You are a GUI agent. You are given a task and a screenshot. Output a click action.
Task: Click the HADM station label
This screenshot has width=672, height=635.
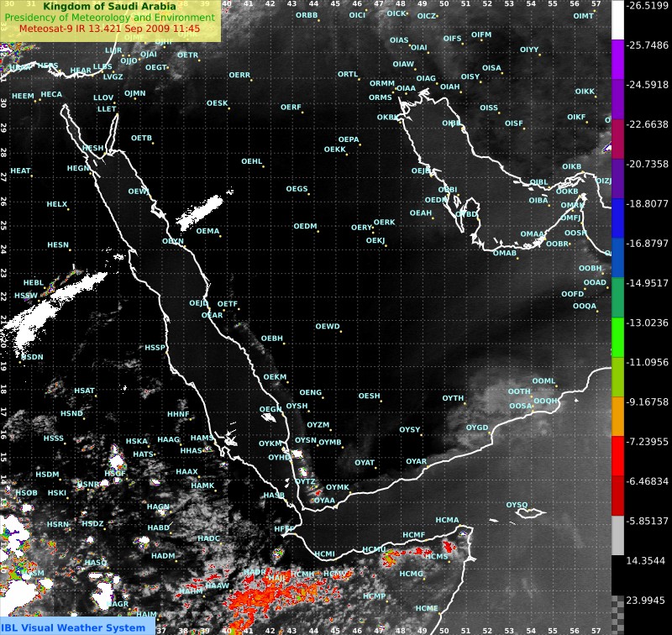pos(163,556)
